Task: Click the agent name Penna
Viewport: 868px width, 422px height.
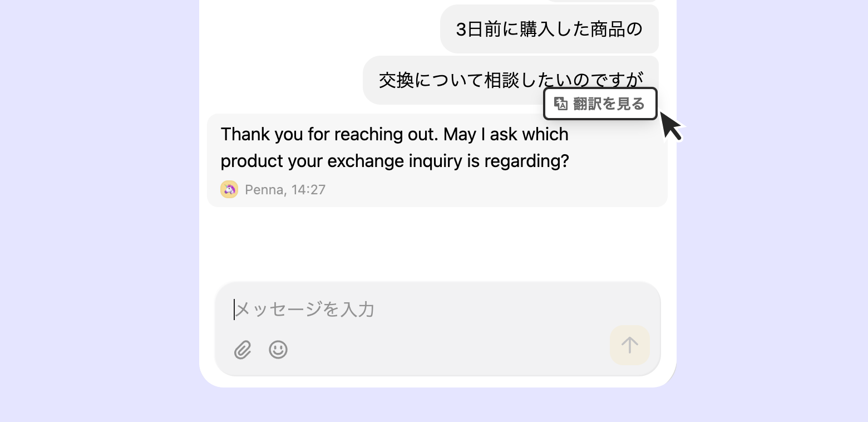Action: 264,190
